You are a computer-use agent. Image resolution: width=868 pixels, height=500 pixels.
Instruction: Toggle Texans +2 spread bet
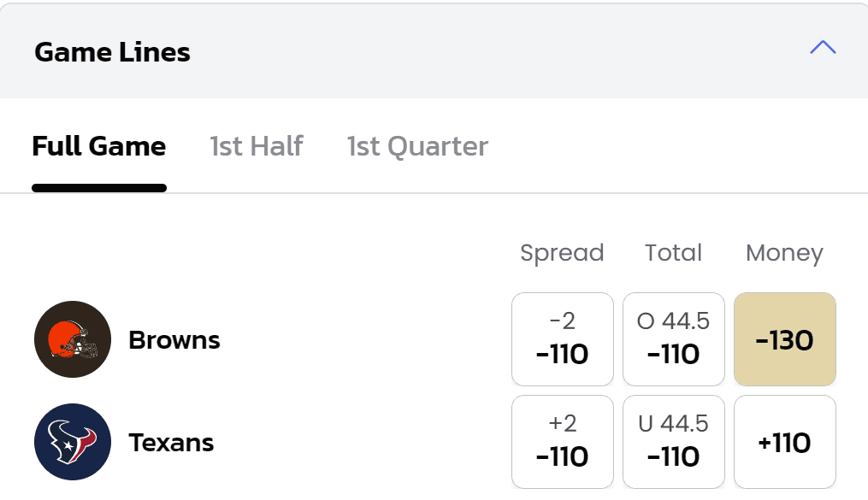(563, 442)
